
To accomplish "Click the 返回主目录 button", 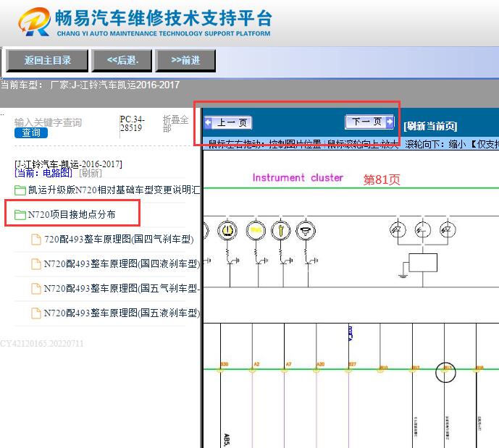I will tap(47, 60).
